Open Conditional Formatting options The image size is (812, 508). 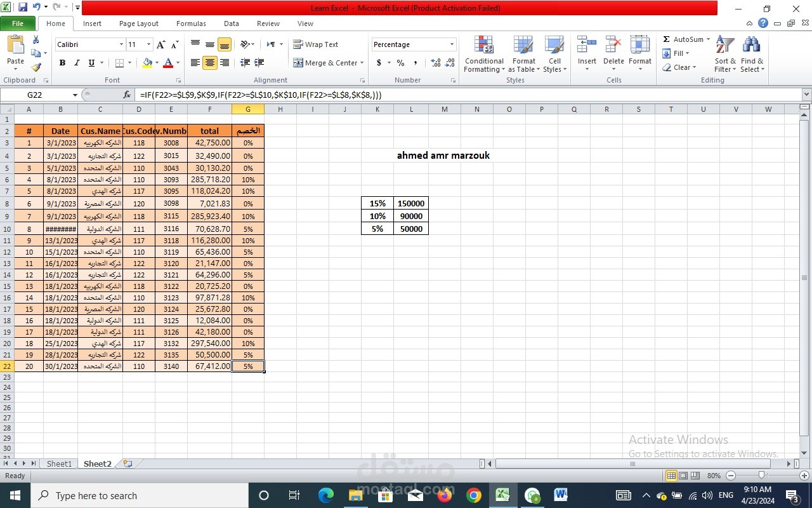tap(484, 55)
